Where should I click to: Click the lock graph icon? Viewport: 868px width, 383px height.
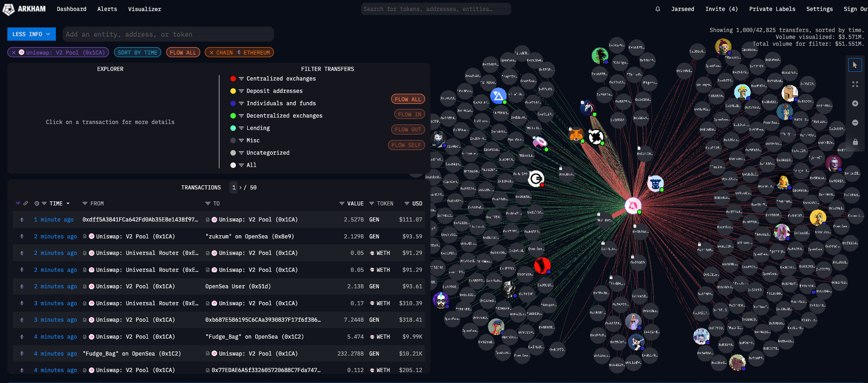coord(855,142)
